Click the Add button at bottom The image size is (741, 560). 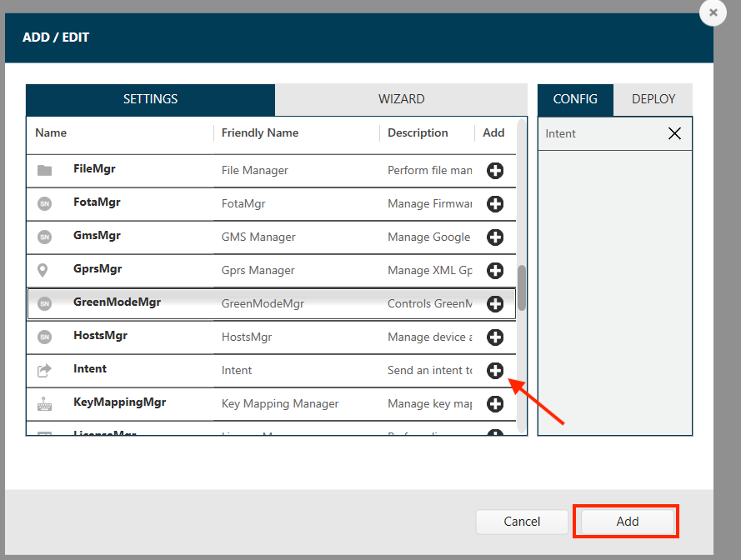(x=627, y=522)
